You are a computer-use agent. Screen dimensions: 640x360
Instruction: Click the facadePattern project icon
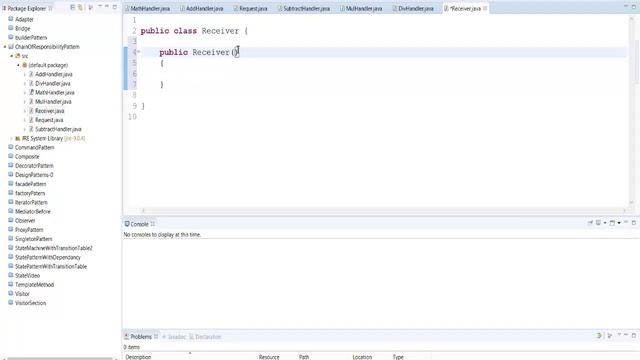point(11,184)
